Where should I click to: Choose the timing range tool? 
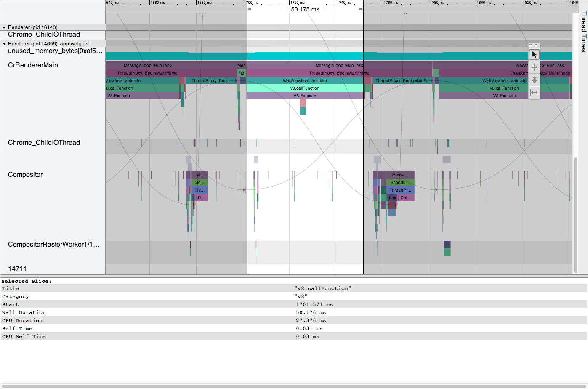tap(534, 93)
